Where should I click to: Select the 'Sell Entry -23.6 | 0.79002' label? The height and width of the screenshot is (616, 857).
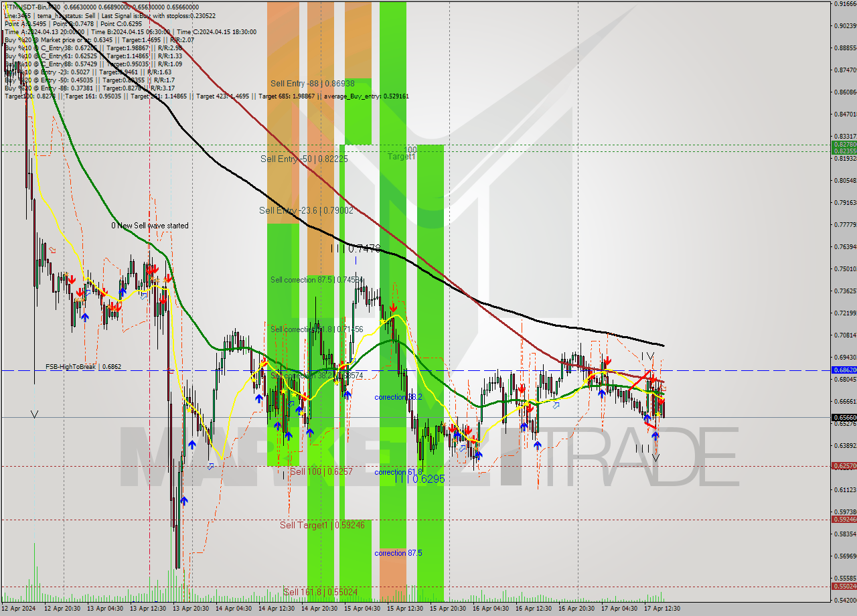point(306,210)
